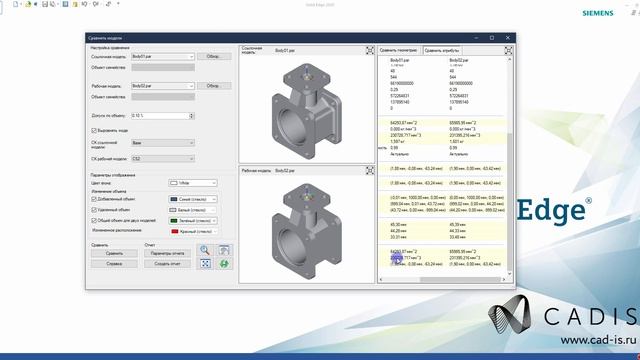The image size is (640, 360).
Task: Click the zoom area icon beside the magnifier
Action: [x=224, y=250]
